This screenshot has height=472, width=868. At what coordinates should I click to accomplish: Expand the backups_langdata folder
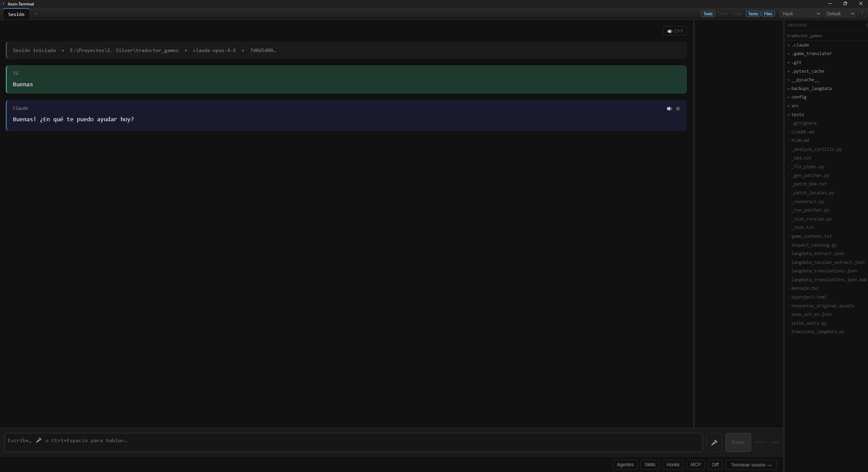(x=811, y=88)
